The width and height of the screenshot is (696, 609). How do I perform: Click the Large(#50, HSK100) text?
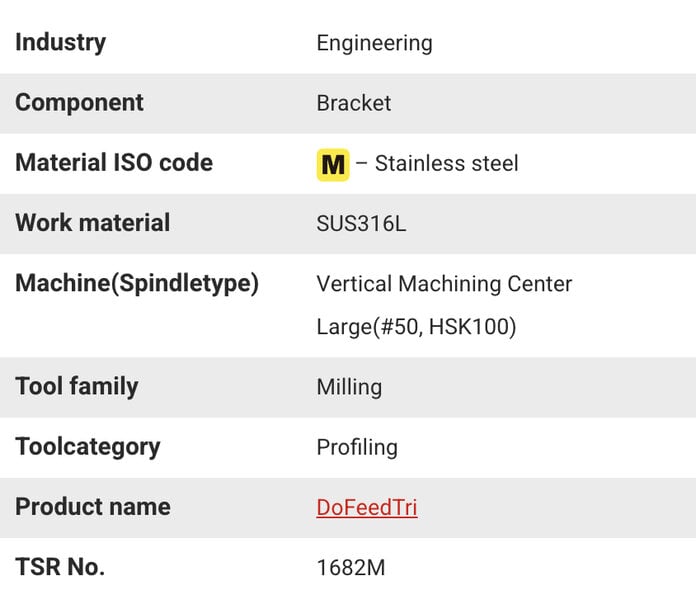416,327
